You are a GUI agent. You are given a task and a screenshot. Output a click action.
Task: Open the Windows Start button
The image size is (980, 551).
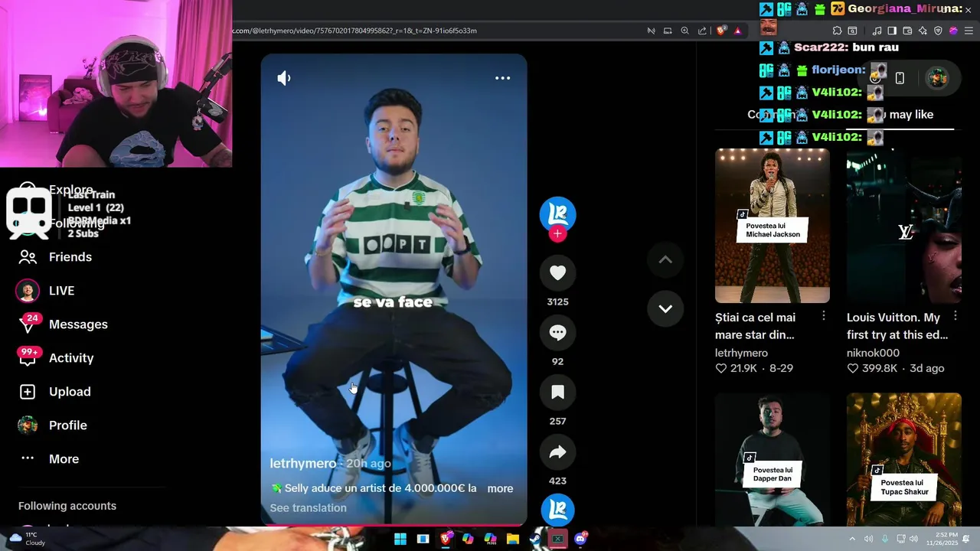tap(400, 539)
